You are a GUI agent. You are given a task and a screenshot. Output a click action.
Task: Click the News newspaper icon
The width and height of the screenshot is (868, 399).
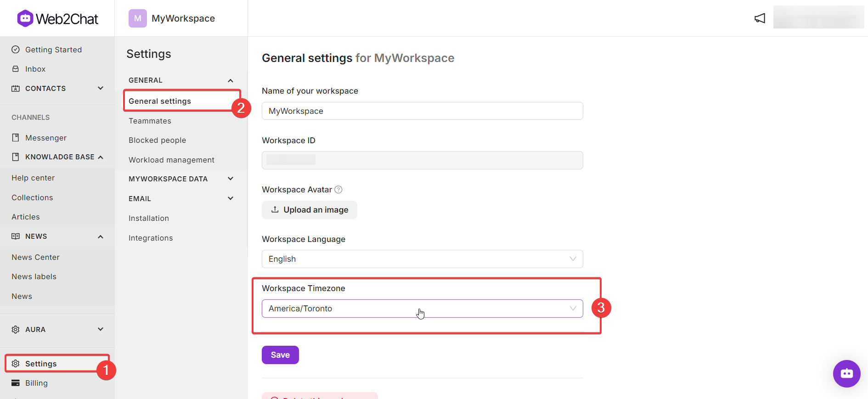[x=16, y=236]
